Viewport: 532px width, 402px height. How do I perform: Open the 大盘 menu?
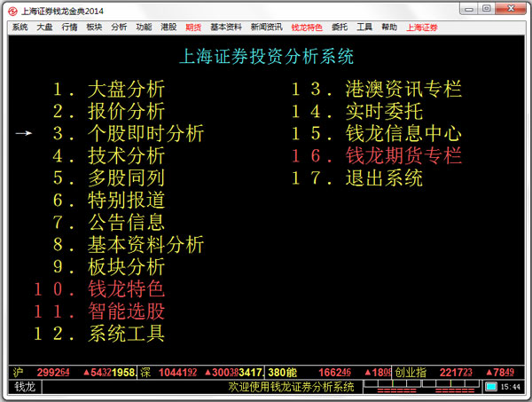[x=44, y=28]
